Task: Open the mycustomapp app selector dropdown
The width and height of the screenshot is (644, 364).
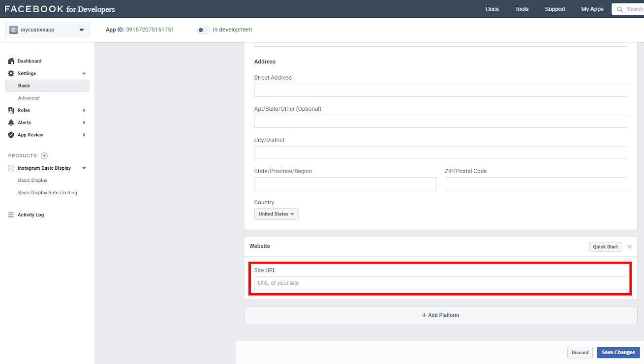Action: pyautogui.click(x=47, y=30)
